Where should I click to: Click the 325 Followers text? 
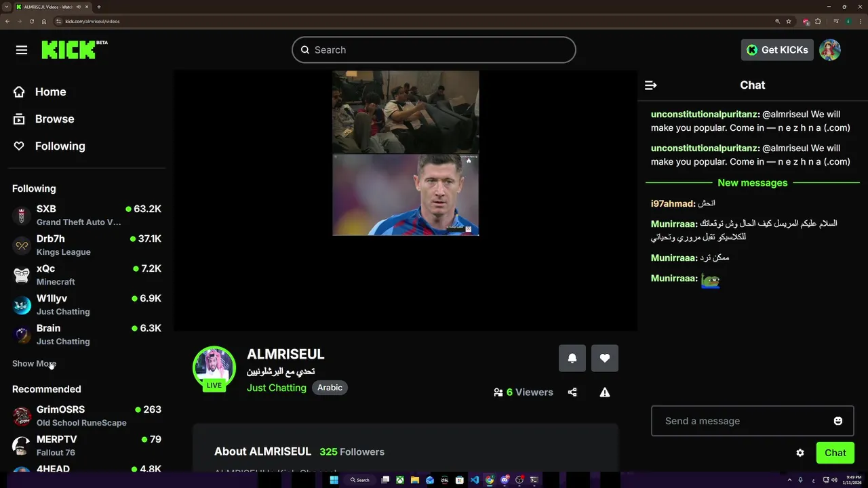coord(352,451)
